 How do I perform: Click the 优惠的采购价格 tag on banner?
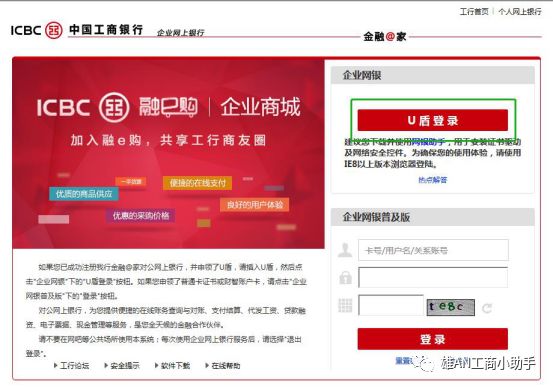coord(141,216)
